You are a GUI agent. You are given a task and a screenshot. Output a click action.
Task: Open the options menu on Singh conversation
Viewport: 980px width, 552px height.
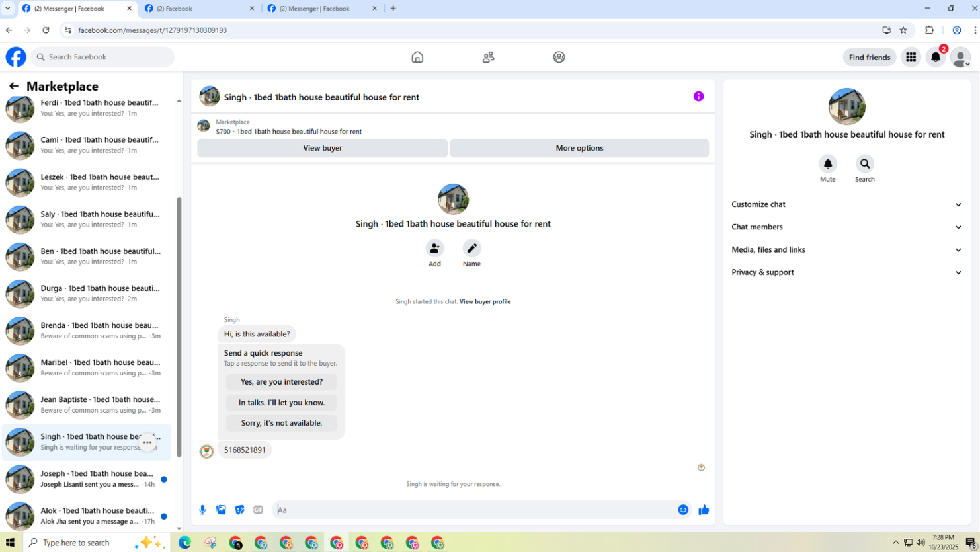(x=147, y=442)
